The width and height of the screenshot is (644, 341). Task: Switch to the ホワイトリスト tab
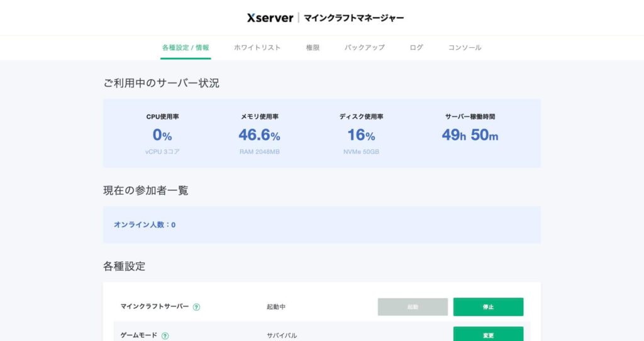click(257, 48)
